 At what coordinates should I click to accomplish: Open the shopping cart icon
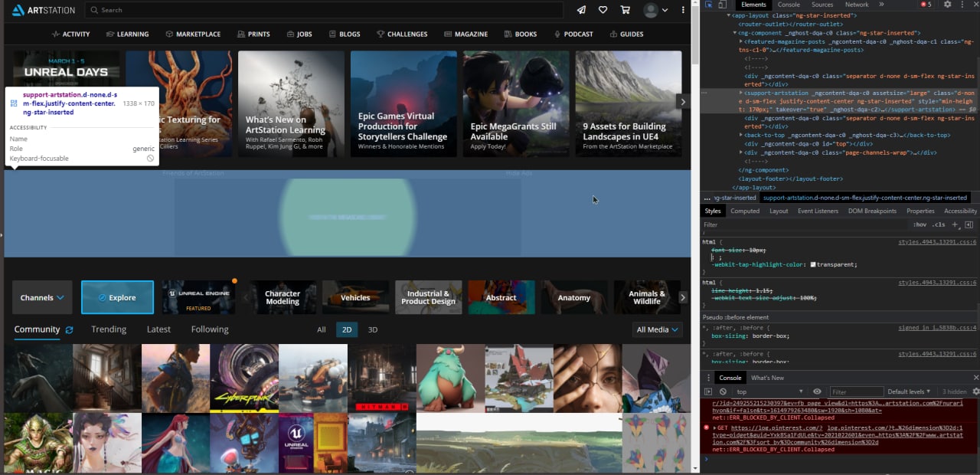point(626,10)
